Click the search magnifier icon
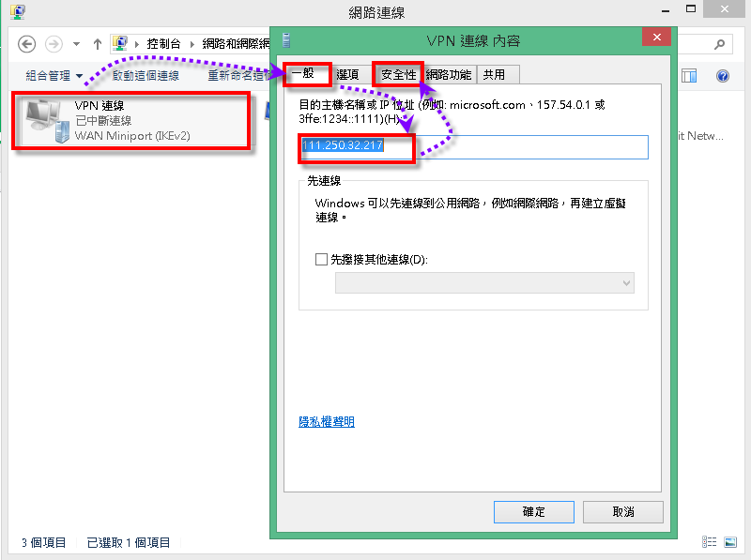 coord(720,44)
